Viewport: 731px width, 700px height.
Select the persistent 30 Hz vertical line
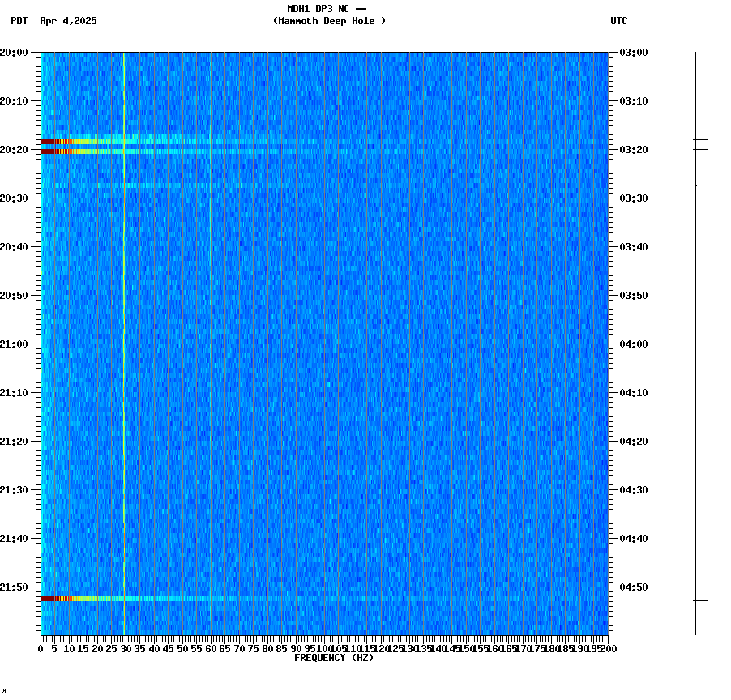coord(123,324)
